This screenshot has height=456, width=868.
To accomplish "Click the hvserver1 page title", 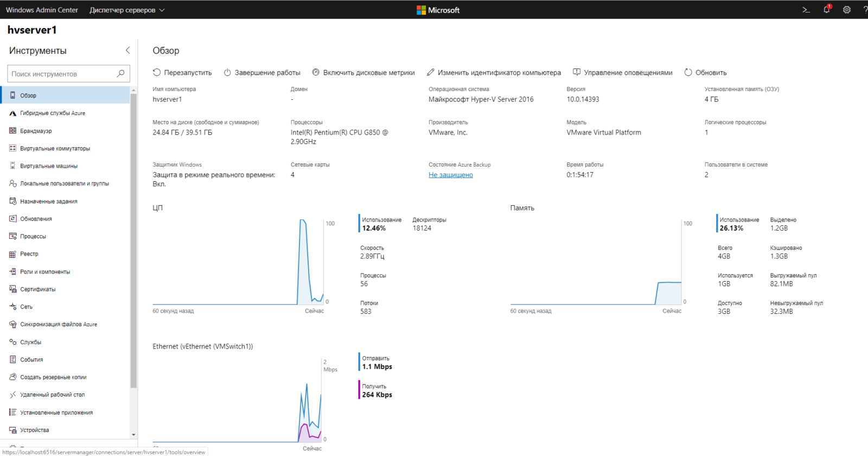I will click(32, 30).
